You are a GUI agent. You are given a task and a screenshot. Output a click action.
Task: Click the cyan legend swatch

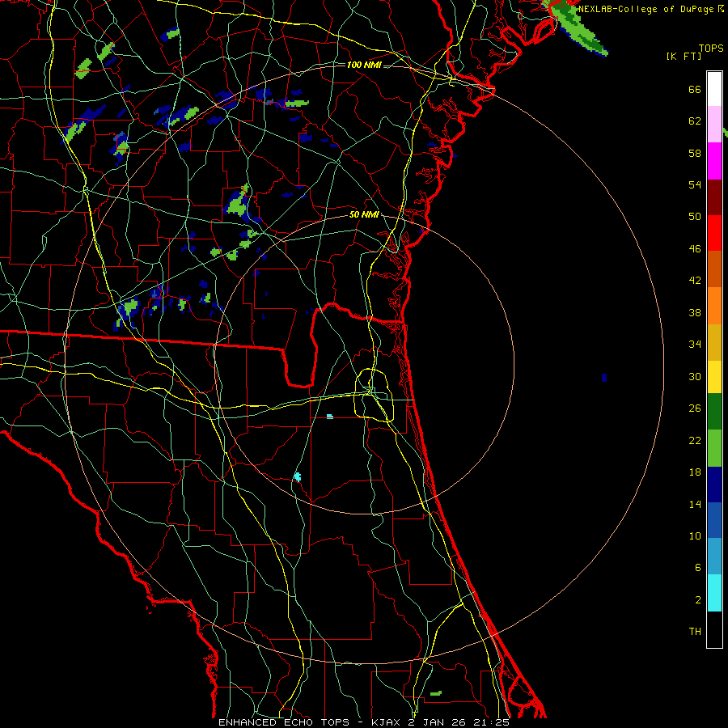(714, 593)
